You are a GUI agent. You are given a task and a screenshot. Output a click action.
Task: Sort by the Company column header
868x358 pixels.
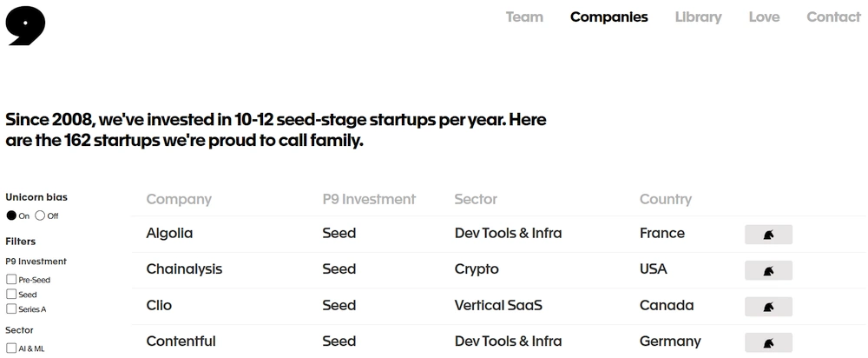[179, 199]
